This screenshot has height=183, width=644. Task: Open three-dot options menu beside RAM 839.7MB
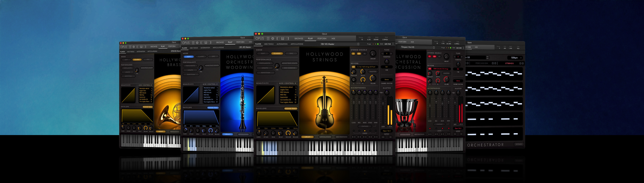click(x=393, y=44)
